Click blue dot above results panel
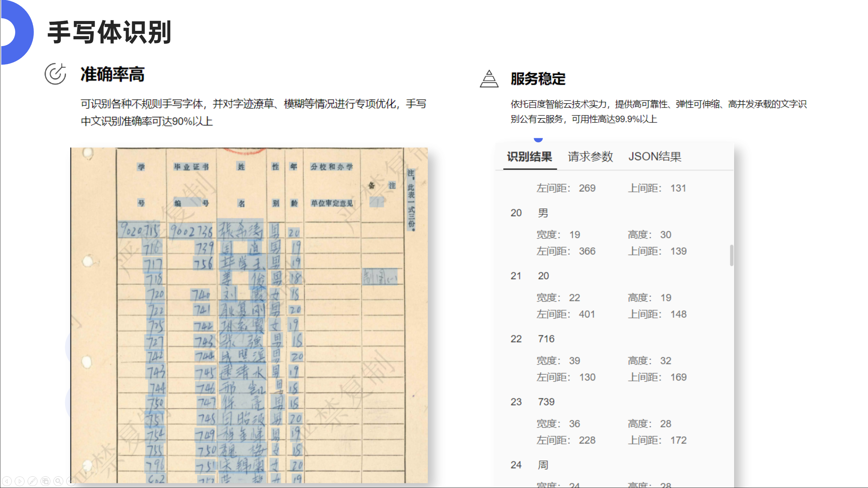 coord(538,139)
